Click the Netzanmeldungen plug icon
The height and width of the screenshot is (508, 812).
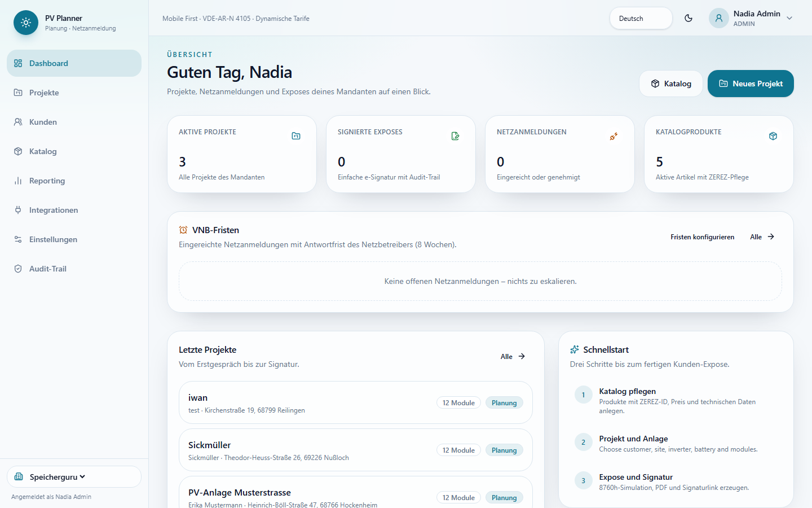(614, 136)
